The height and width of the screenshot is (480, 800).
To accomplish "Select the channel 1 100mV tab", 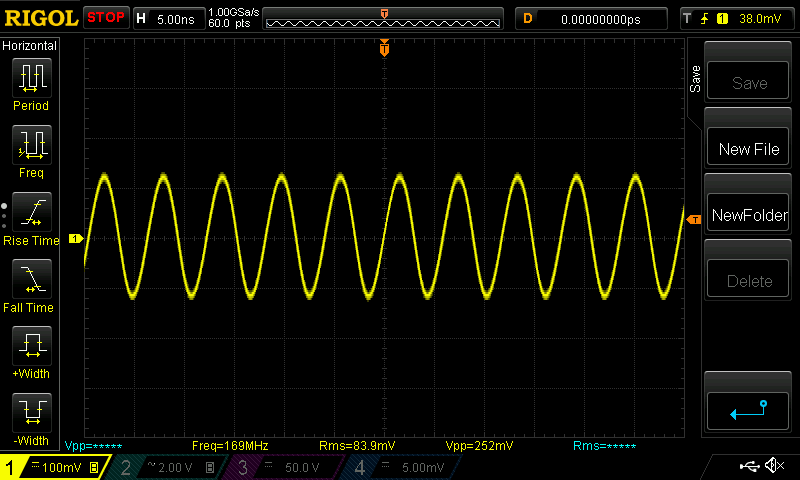I will pyautogui.click(x=54, y=467).
